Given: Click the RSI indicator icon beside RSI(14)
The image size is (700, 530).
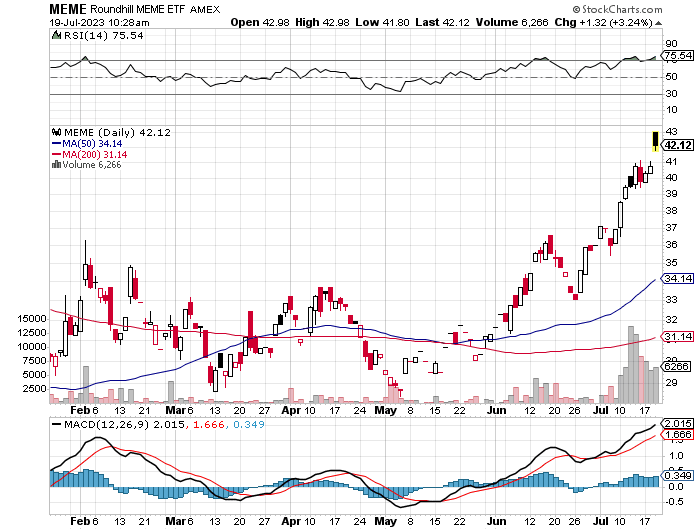Looking at the screenshot, I should click(x=56, y=35).
